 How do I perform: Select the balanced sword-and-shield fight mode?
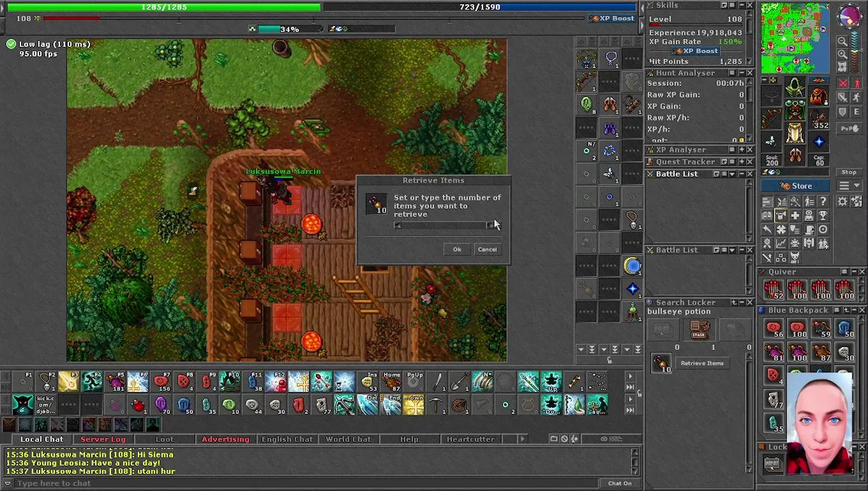click(843, 98)
